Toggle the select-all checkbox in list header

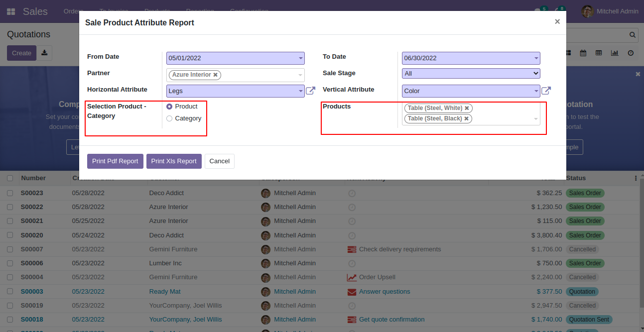coord(10,178)
